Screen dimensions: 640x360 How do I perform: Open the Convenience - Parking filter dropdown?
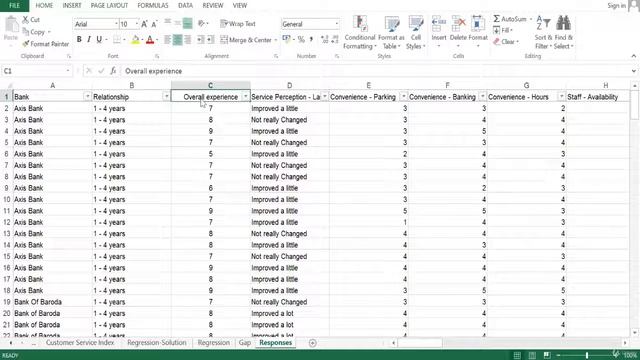click(x=403, y=96)
